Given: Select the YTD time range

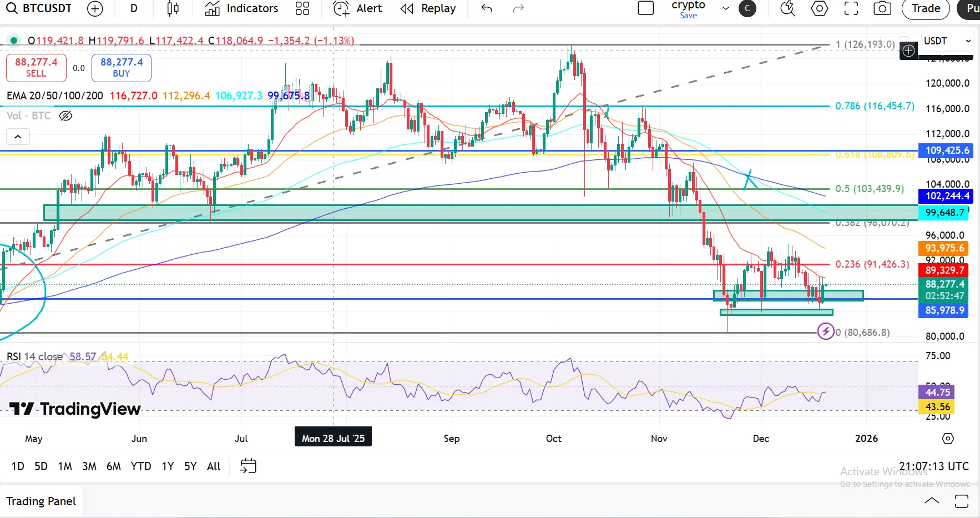Looking at the screenshot, I should (x=141, y=466).
